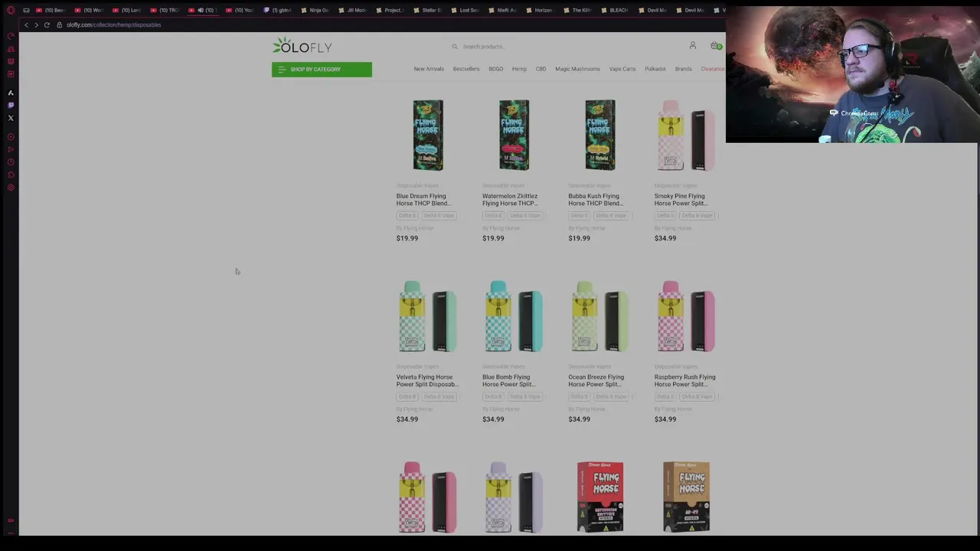Open Blue Dream Flying Horse product image
Viewport: 980px width, 551px height.
pos(428,135)
